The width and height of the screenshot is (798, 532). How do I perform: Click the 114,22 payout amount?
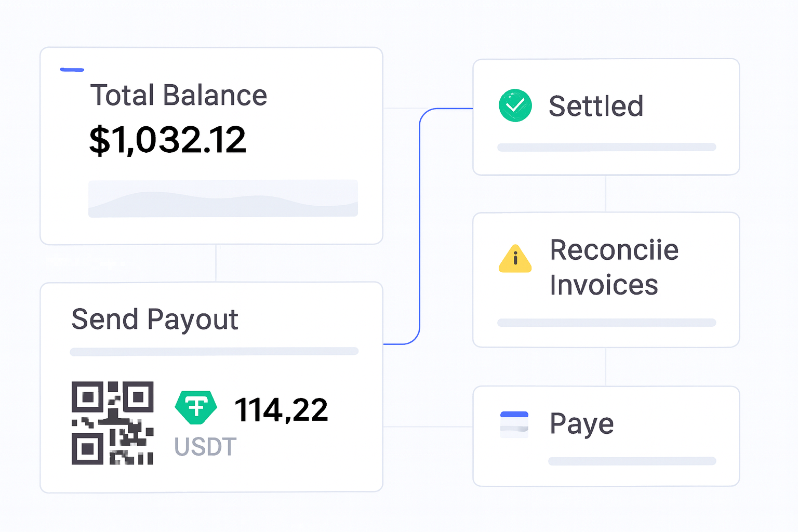coord(281,409)
